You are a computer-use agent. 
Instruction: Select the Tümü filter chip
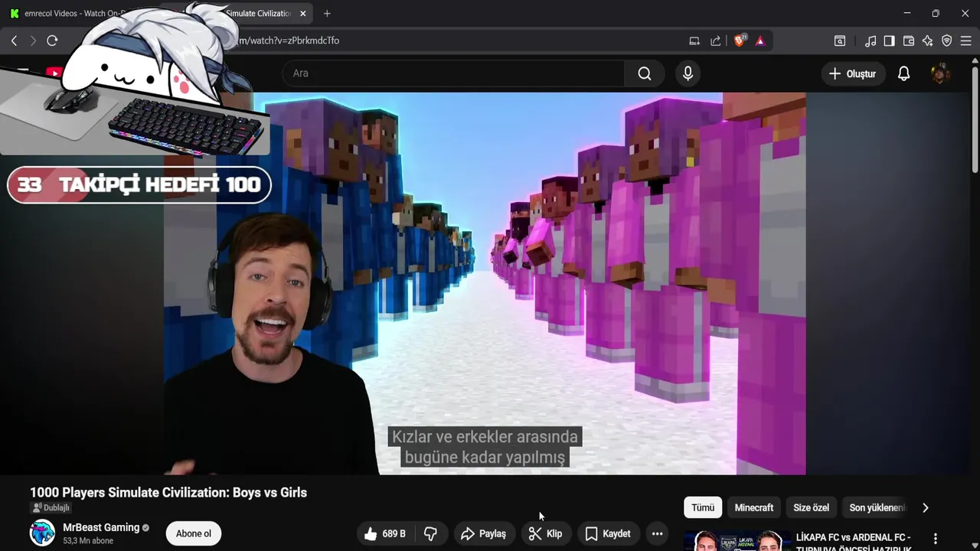pyautogui.click(x=703, y=507)
